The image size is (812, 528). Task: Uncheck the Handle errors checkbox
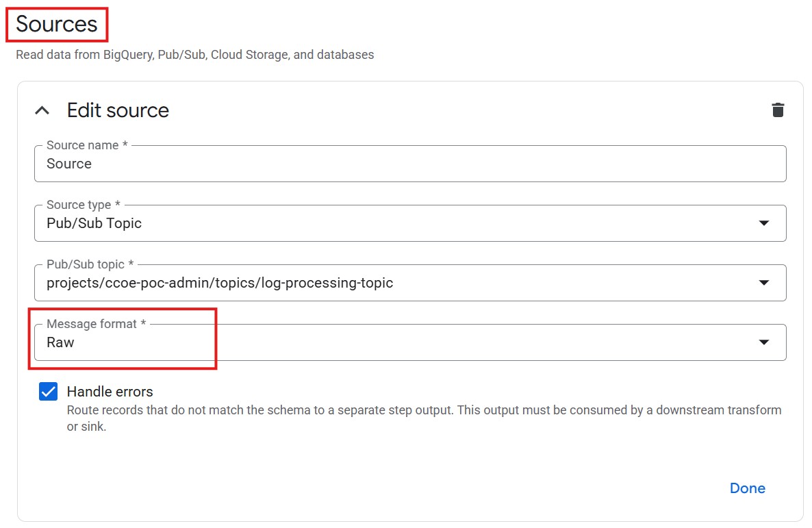(x=49, y=392)
